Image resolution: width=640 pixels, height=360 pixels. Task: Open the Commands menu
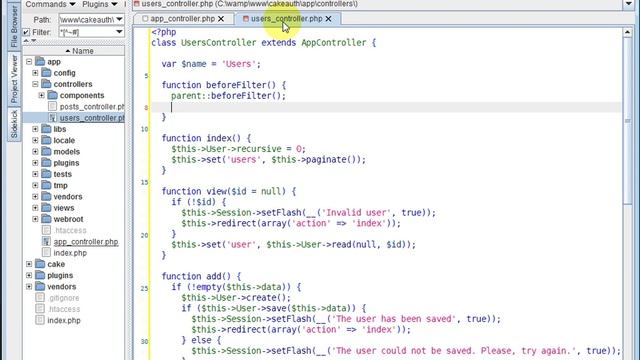(x=50, y=4)
